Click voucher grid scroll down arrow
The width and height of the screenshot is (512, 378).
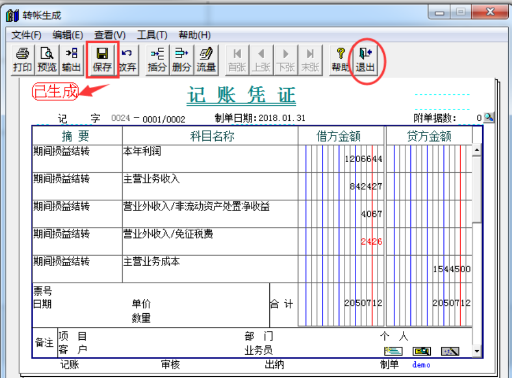pyautogui.click(x=477, y=351)
